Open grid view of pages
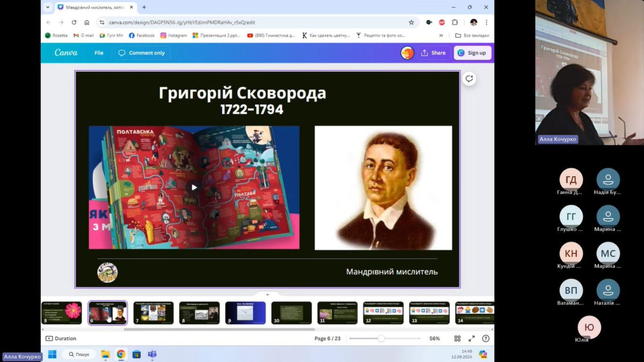Image resolution: width=644 pixels, height=362 pixels. click(x=457, y=339)
